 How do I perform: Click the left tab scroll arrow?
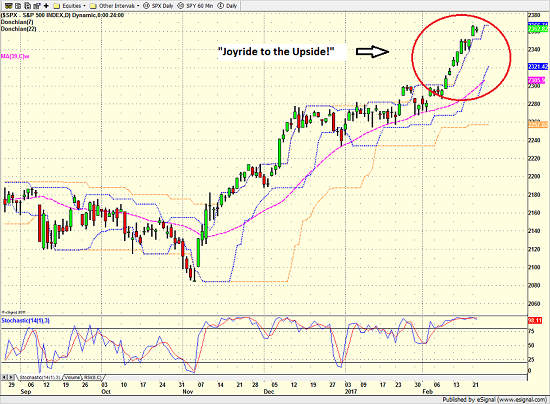[4, 377]
